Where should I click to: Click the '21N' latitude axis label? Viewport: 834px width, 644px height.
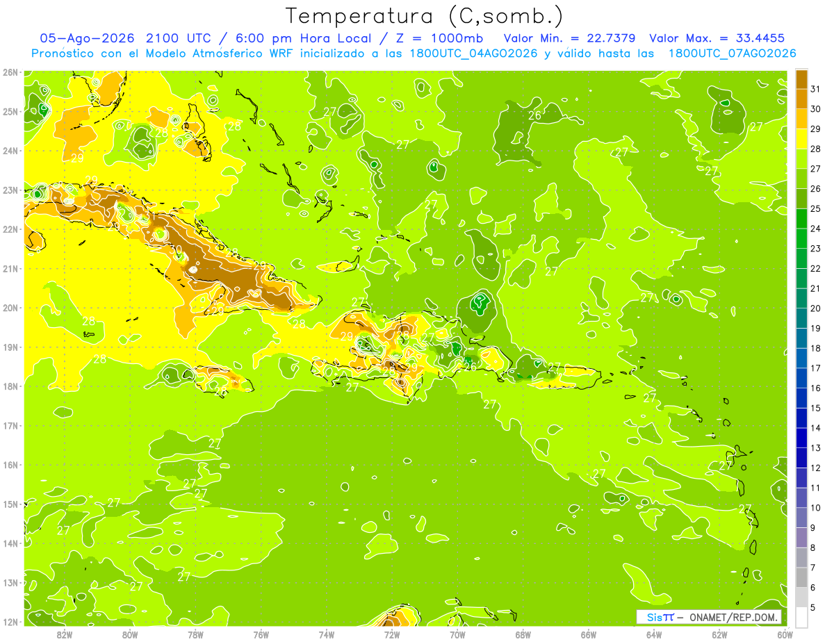pyautogui.click(x=10, y=269)
